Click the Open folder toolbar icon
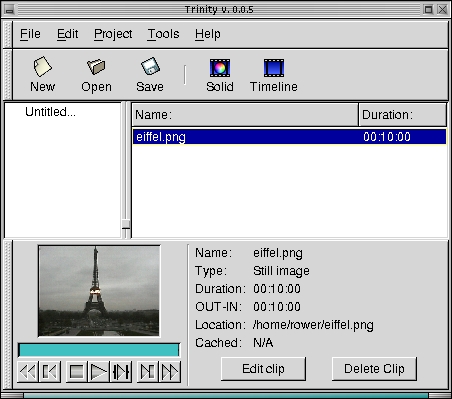 coord(96,66)
